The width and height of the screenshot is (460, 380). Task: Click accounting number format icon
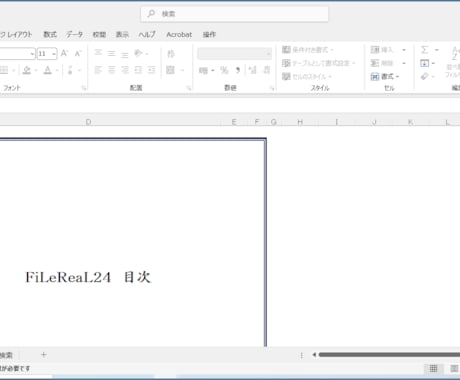(x=203, y=70)
